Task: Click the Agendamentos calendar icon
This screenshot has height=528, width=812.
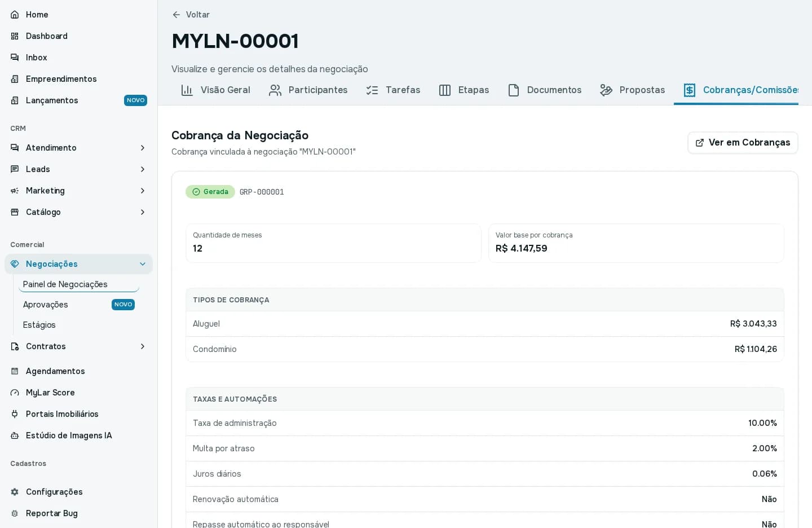Action: pyautogui.click(x=15, y=371)
